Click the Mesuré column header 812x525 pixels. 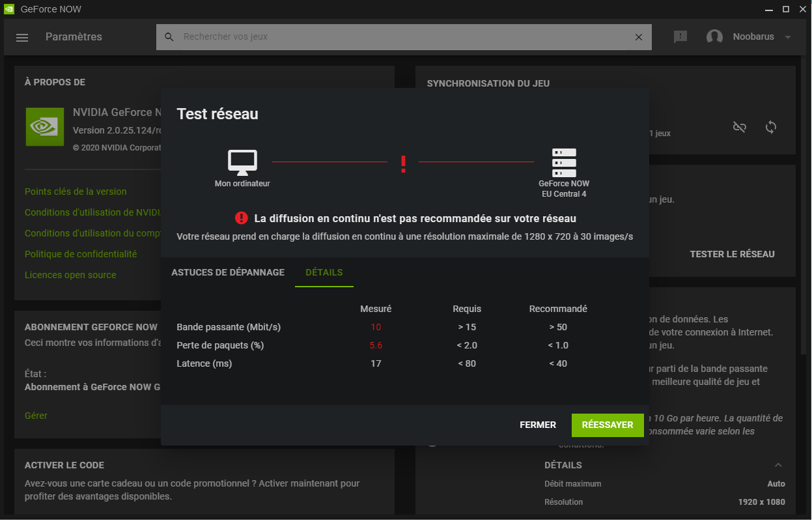point(376,309)
